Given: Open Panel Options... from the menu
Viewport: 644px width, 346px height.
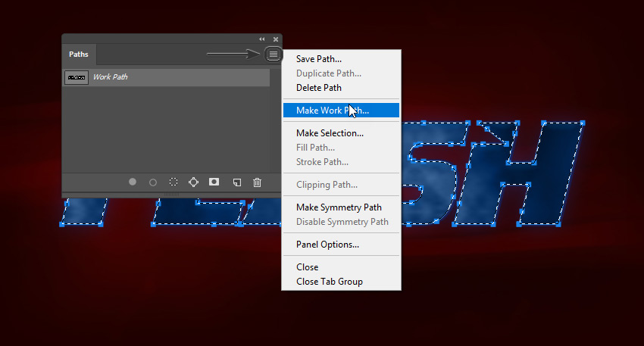Looking at the screenshot, I should click(327, 245).
